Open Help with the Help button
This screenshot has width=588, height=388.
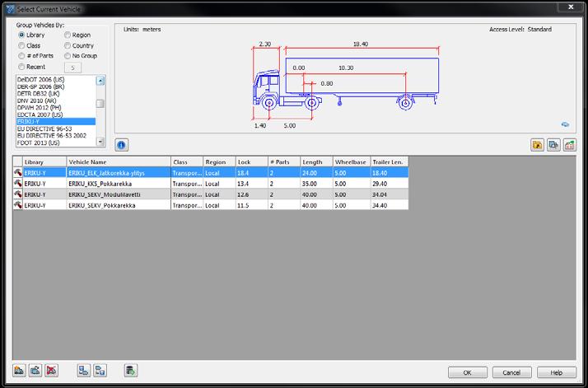tap(557, 372)
